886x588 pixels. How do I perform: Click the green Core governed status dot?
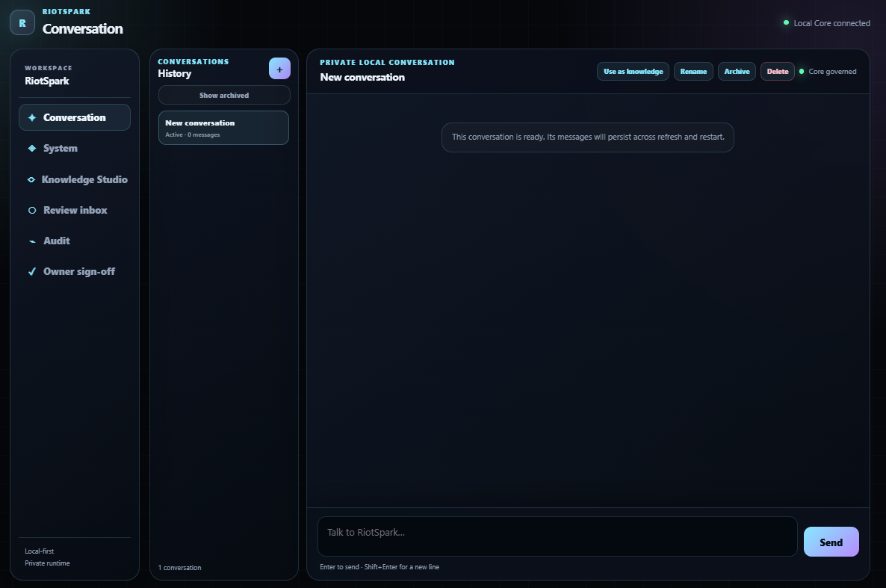802,71
